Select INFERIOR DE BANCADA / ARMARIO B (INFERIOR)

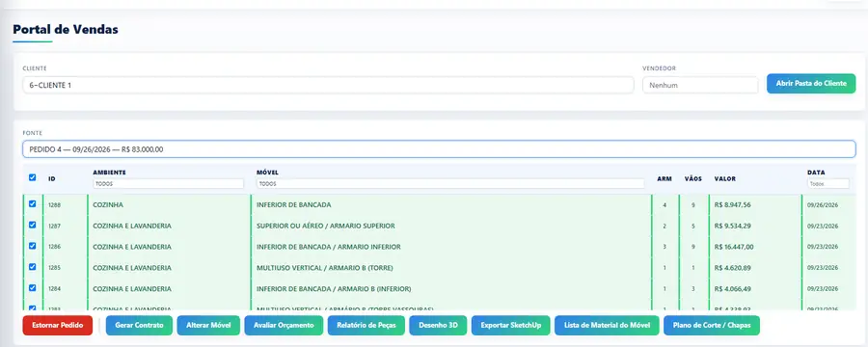point(334,289)
